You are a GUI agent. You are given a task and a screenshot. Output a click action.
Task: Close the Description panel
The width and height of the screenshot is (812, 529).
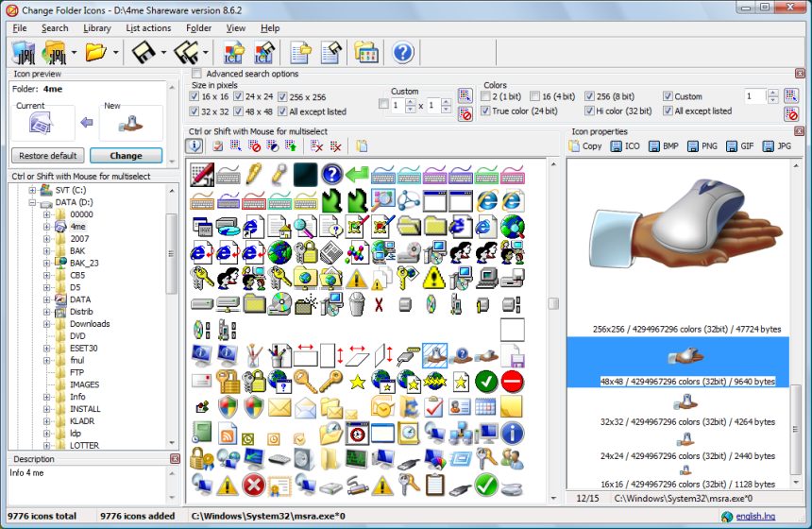click(175, 459)
